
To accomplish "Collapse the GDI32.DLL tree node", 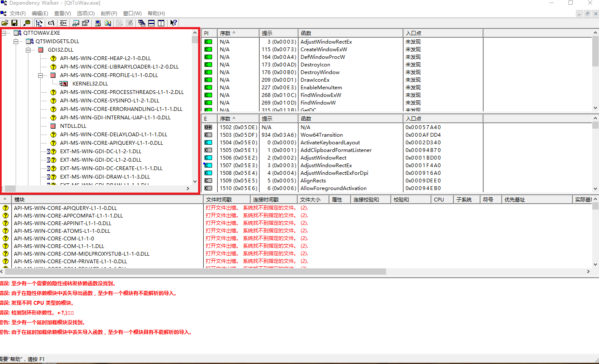I will [x=29, y=50].
